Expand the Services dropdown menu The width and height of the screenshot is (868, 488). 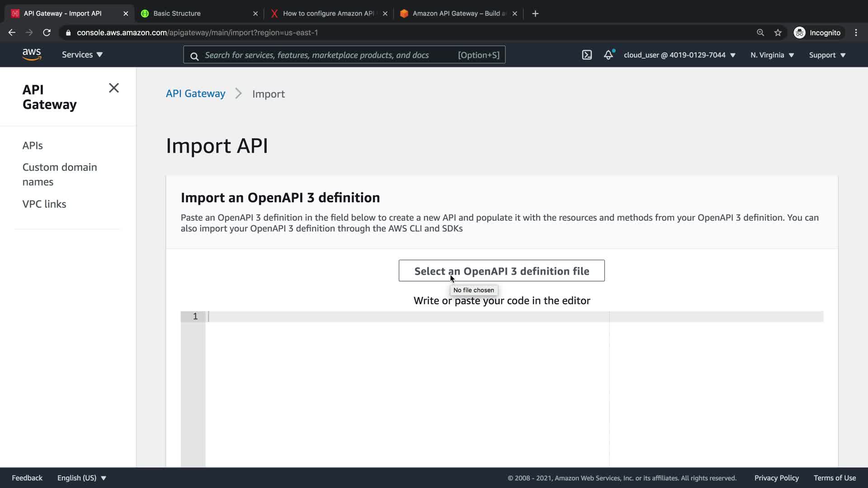click(82, 55)
